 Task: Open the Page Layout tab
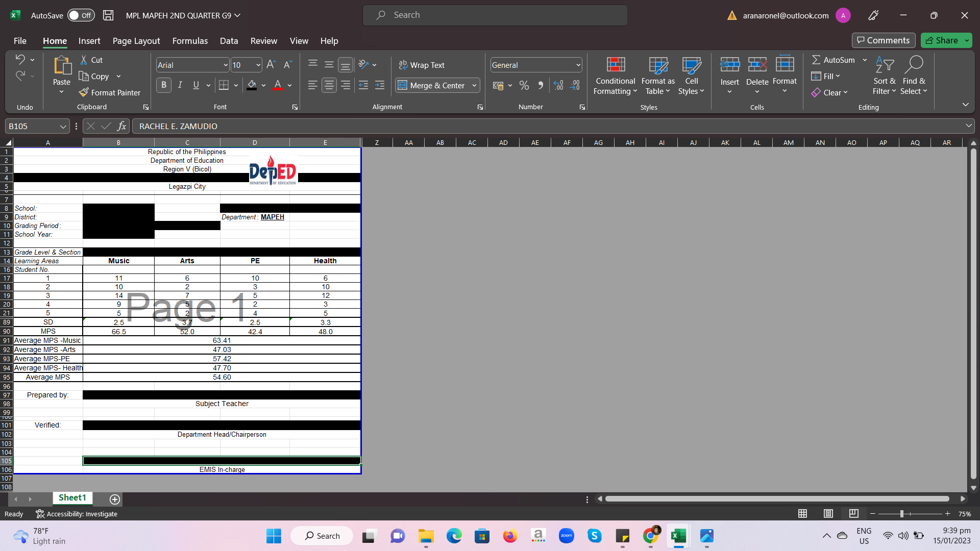point(136,41)
